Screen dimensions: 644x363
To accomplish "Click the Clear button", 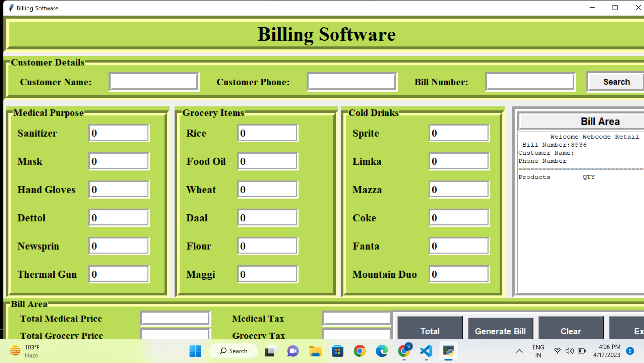I will coord(571,331).
